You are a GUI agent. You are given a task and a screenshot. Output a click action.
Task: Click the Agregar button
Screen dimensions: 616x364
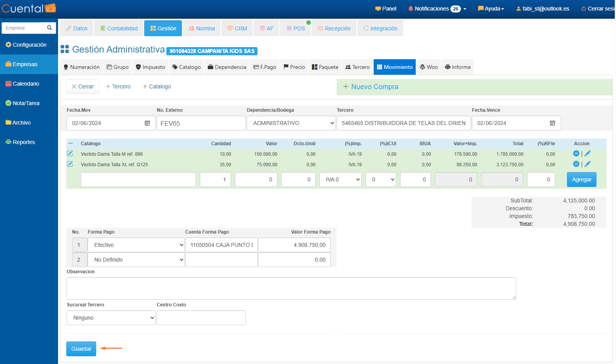click(x=581, y=180)
